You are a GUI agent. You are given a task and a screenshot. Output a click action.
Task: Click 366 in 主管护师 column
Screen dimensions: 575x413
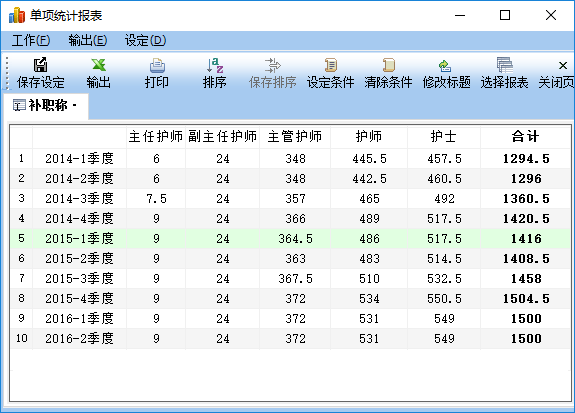point(295,219)
